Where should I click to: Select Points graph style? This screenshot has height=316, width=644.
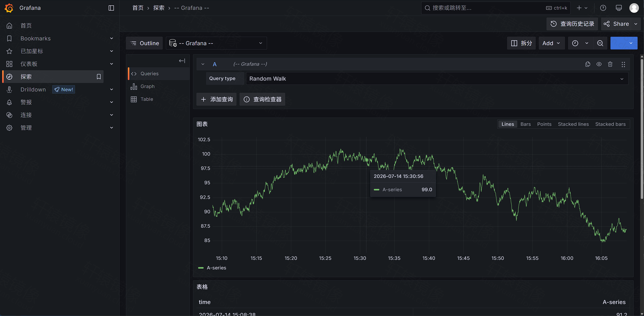[x=544, y=124]
